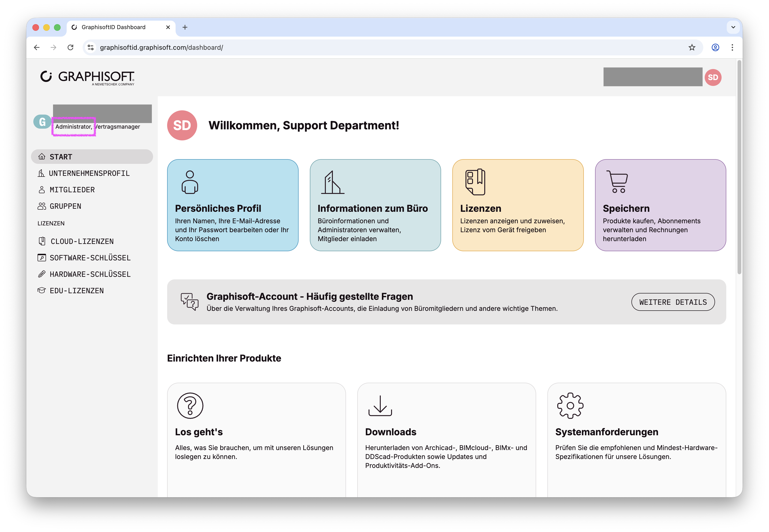Click the site information icon in address bar
Image resolution: width=769 pixels, height=532 pixels.
pyautogui.click(x=91, y=47)
